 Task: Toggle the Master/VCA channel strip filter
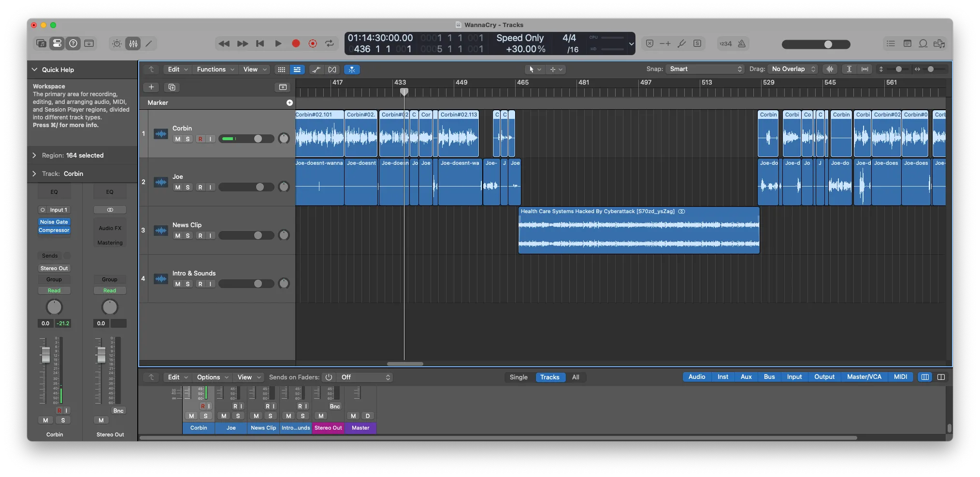tap(864, 377)
